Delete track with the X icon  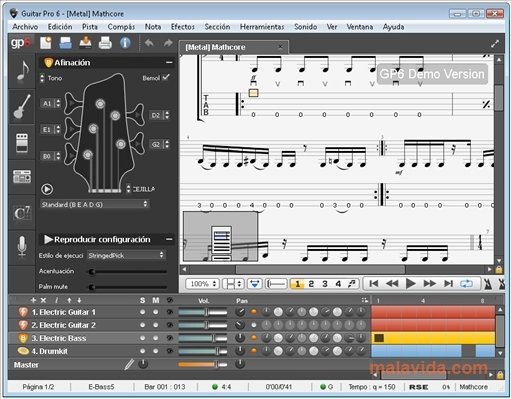tap(43, 300)
